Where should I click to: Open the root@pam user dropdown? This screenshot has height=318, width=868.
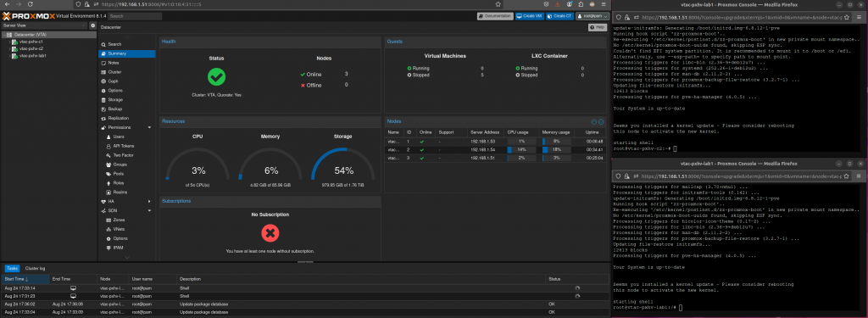pyautogui.click(x=593, y=17)
